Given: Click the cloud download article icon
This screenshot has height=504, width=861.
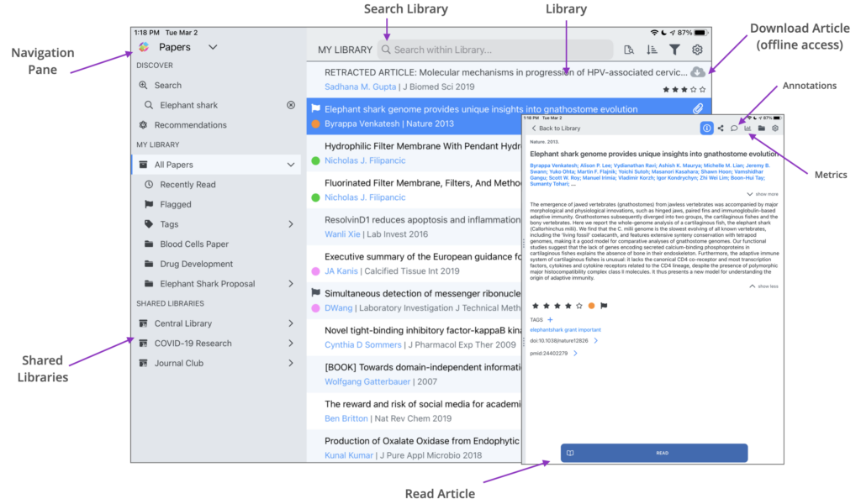Looking at the screenshot, I should tap(698, 73).
